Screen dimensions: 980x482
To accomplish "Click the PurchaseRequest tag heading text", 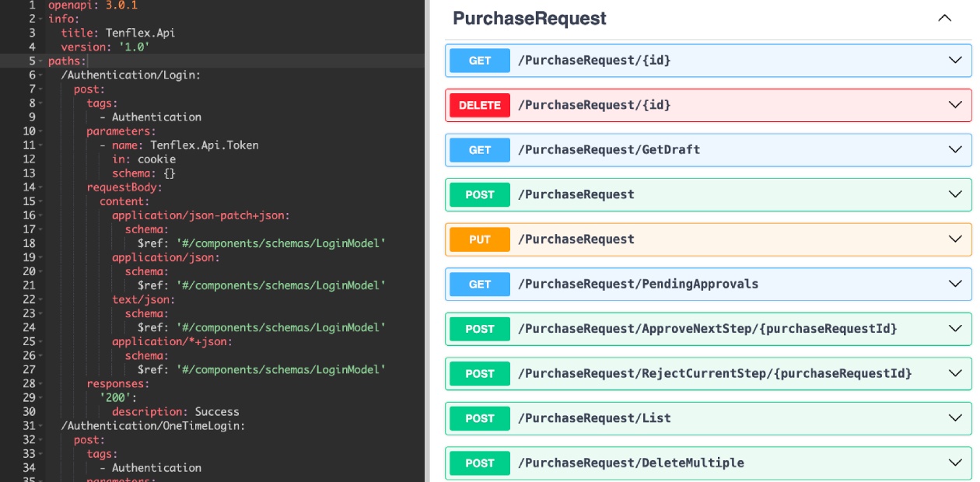I will (529, 18).
